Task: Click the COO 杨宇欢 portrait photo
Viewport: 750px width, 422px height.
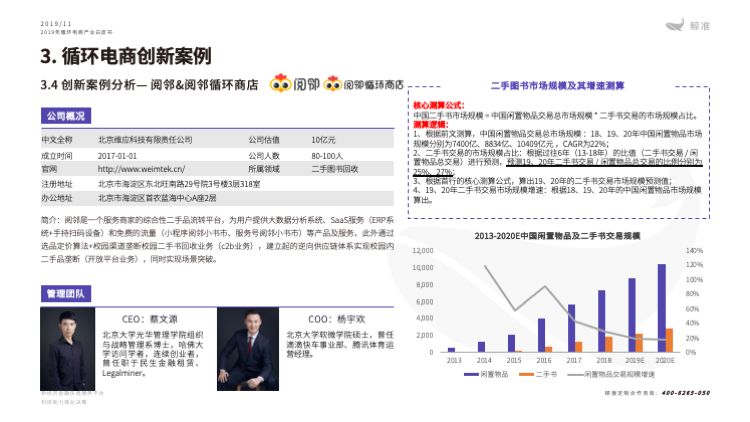Action: (248, 349)
